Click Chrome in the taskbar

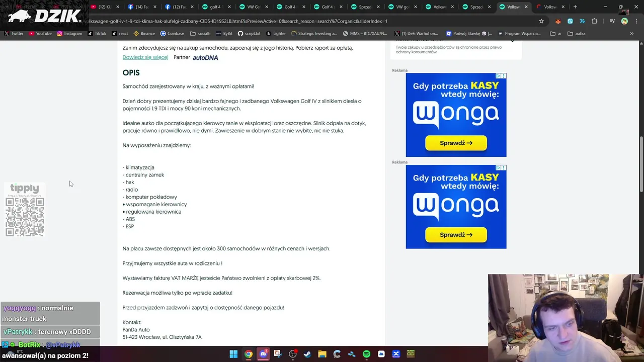click(249, 354)
